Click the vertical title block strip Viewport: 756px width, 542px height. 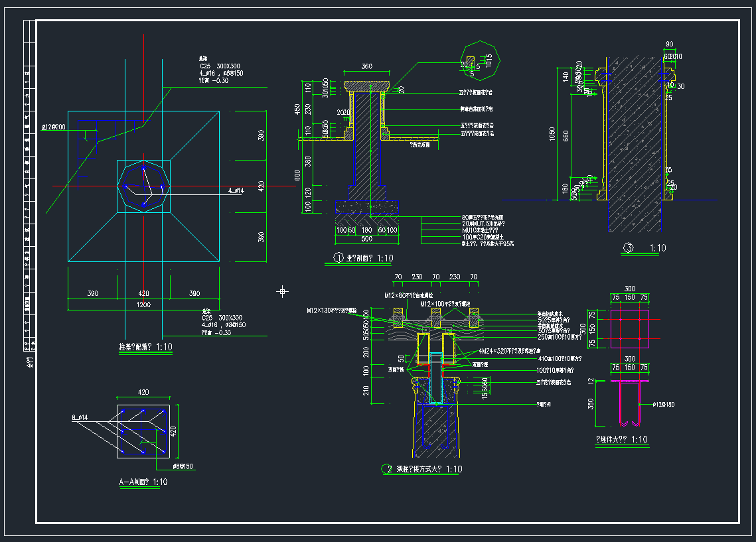28,186
